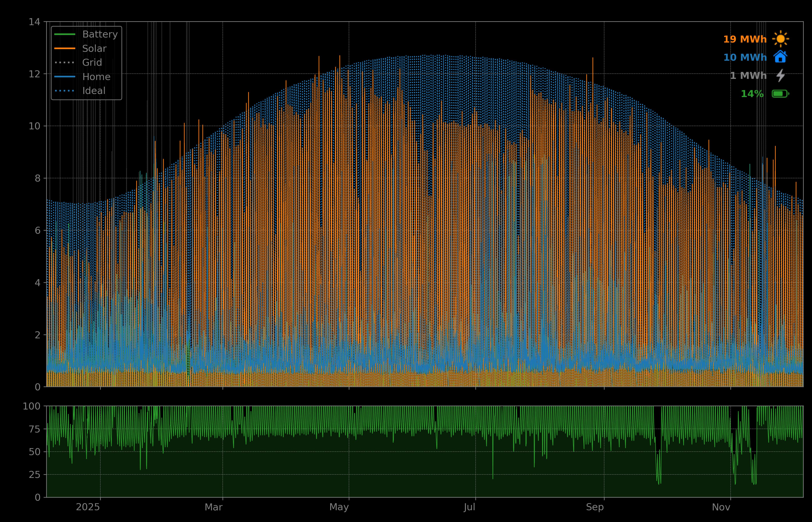Click the green battery icon
The height and width of the screenshot is (522, 812).
(780, 94)
